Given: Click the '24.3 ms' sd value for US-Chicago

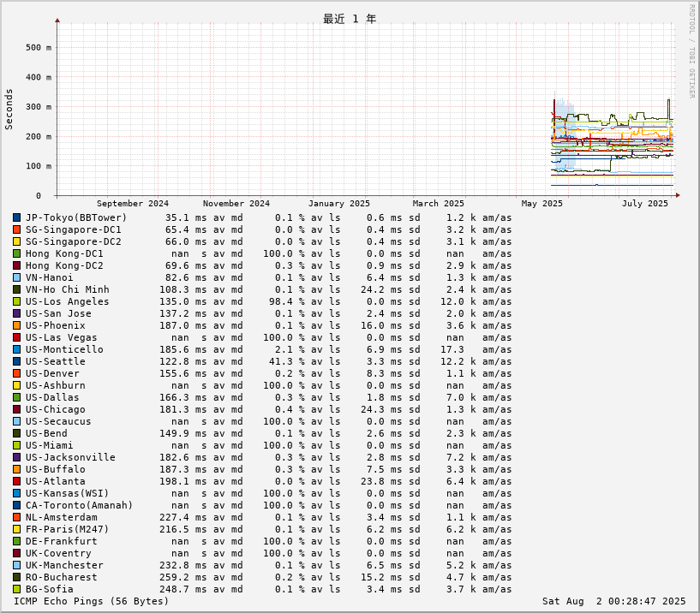Looking at the screenshot, I should [381, 409].
